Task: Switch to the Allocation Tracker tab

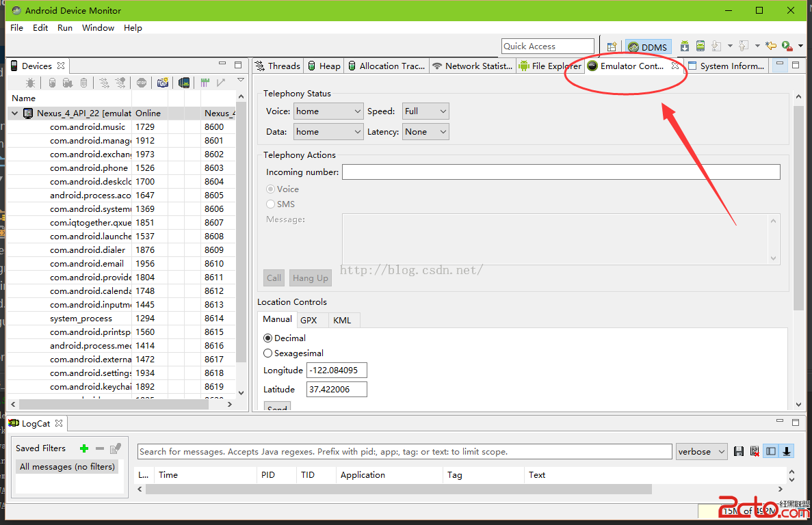Action: coord(387,66)
